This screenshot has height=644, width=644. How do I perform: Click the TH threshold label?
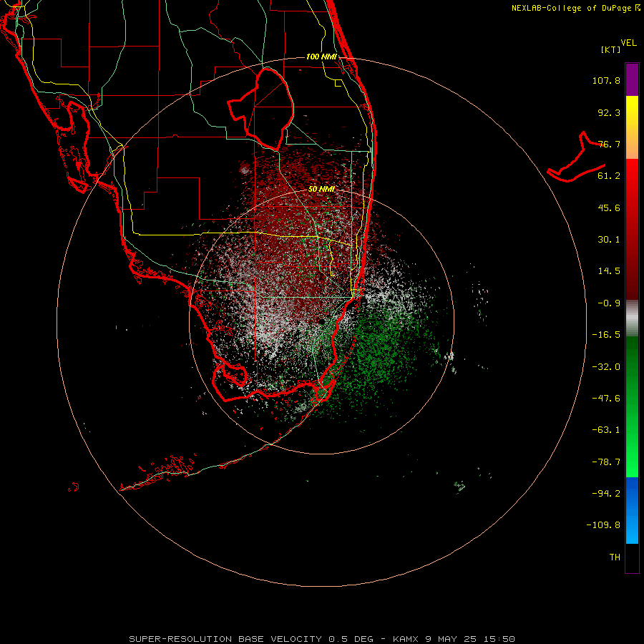point(615,557)
